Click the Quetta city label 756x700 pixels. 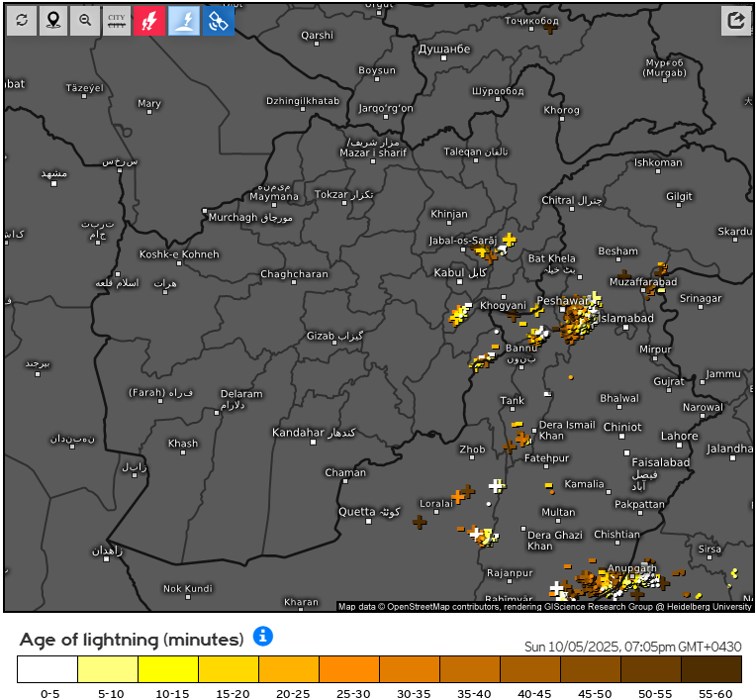[356, 512]
